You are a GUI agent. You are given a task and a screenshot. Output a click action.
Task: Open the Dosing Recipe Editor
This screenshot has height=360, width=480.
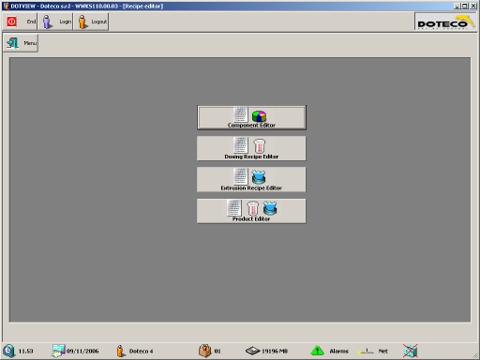pyautogui.click(x=252, y=148)
